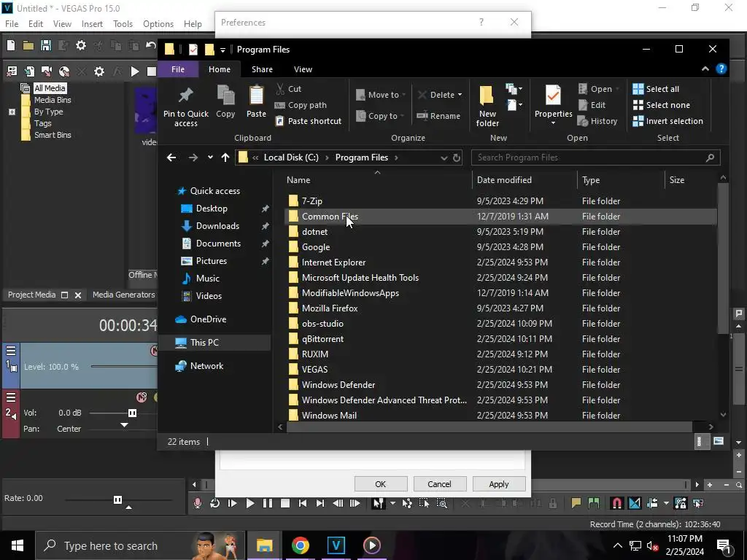
Task: Click the Record microphone icon in transport bar
Action: [x=197, y=503]
